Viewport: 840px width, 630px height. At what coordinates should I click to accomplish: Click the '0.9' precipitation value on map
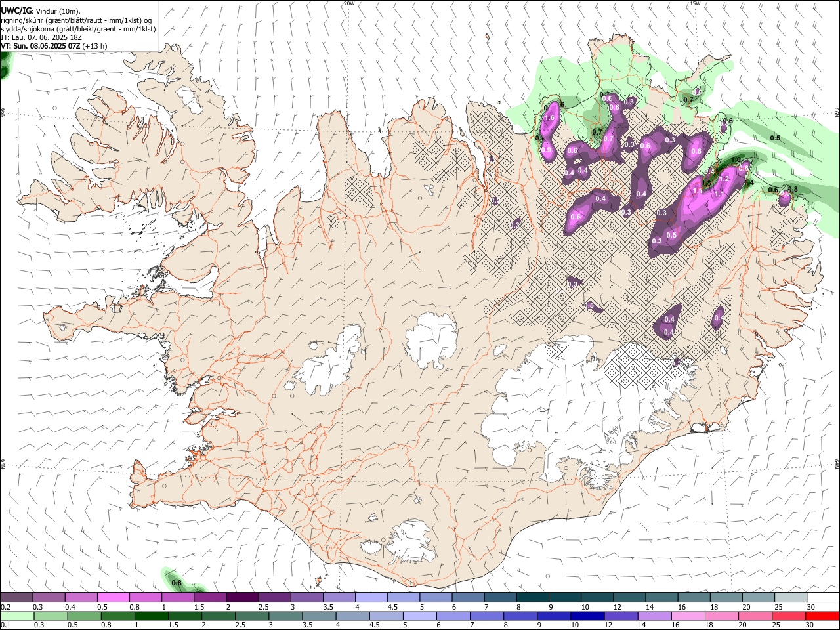coord(546,150)
